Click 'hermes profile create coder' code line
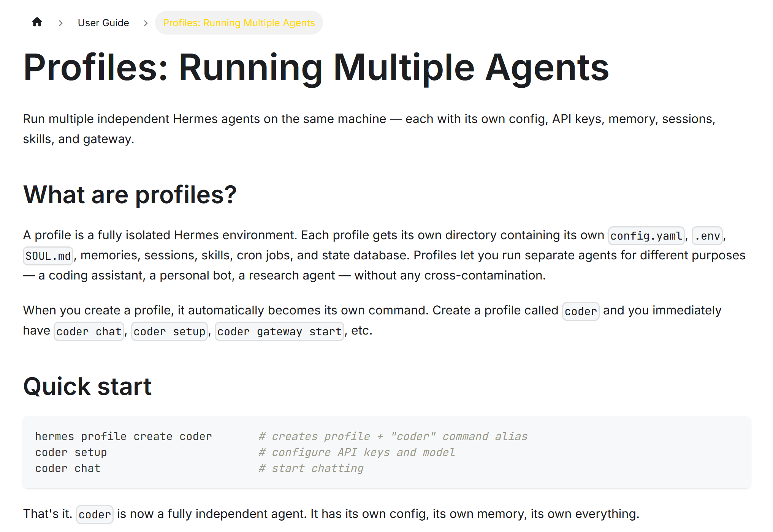 (124, 436)
